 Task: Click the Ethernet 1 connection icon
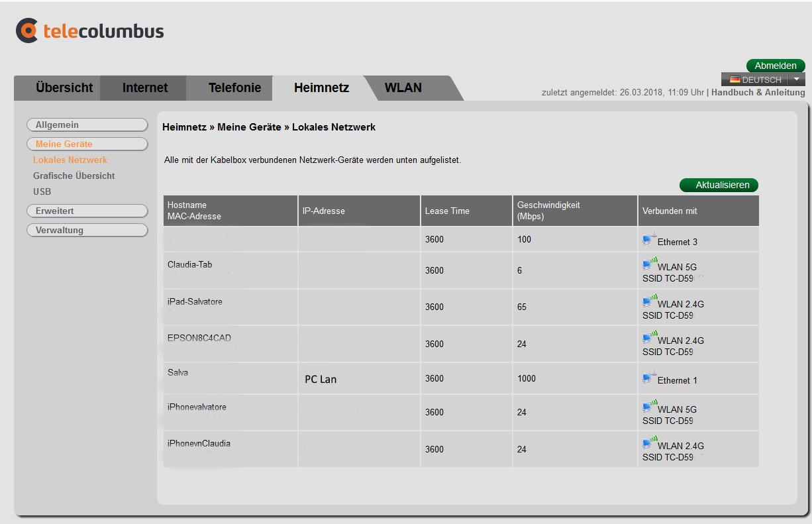[x=649, y=378]
